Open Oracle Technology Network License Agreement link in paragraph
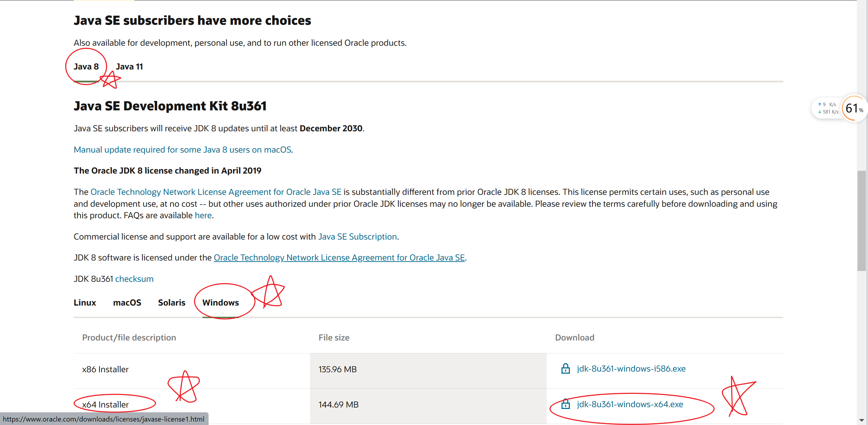This screenshot has width=868, height=425. [x=216, y=192]
